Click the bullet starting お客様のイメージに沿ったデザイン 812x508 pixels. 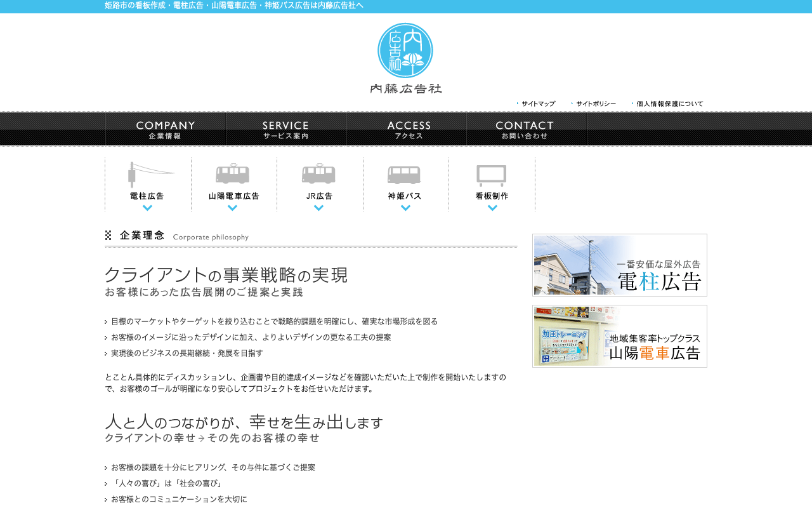coord(248,337)
